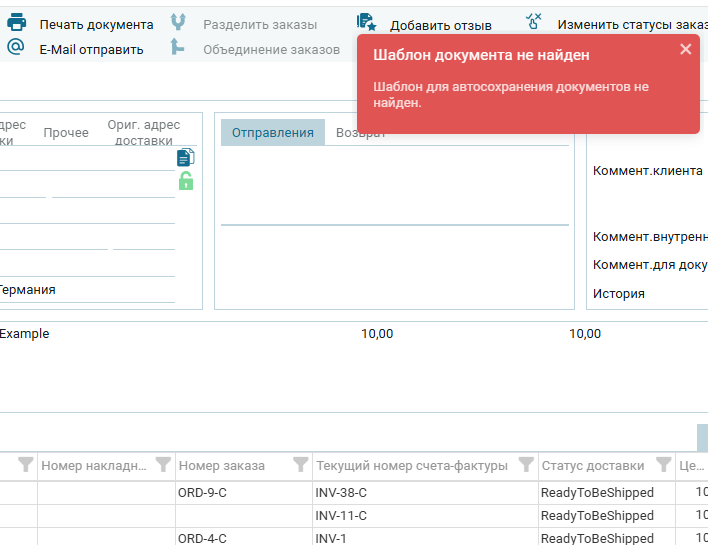The image size is (708, 545).
Task: Open filter for Текущий номер счета-фактуры column
Action: coord(525,465)
